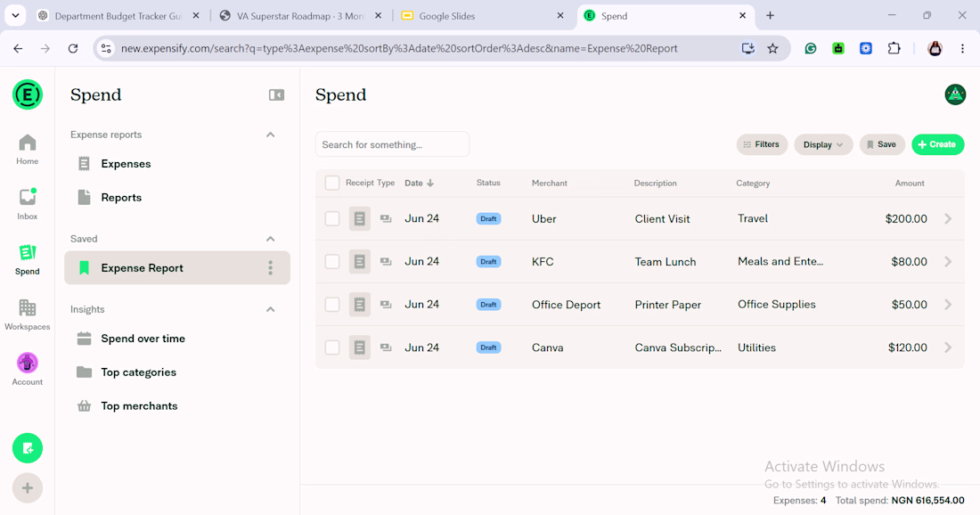Viewport: 980px width, 515px height.
Task: Open Top merchants insight
Action: (x=177, y=406)
